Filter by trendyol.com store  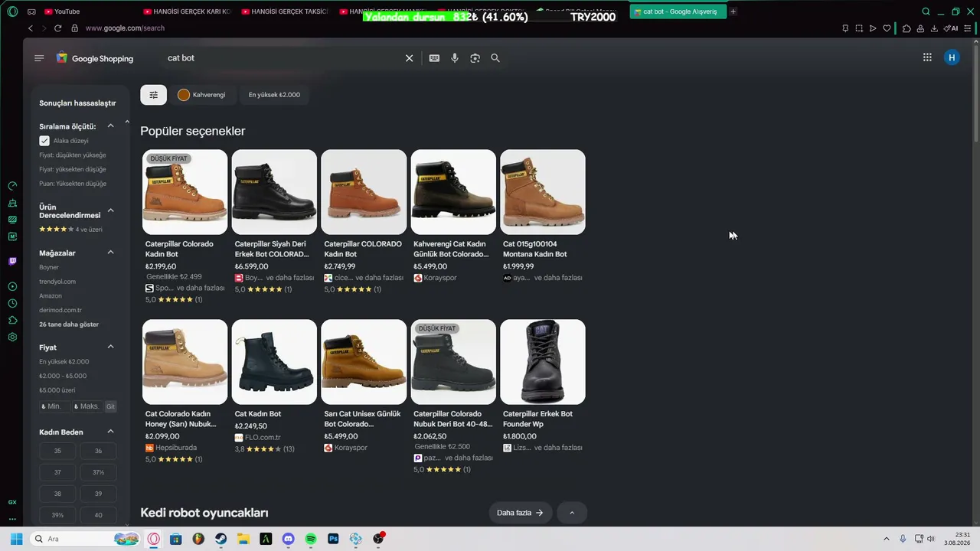[57, 282]
